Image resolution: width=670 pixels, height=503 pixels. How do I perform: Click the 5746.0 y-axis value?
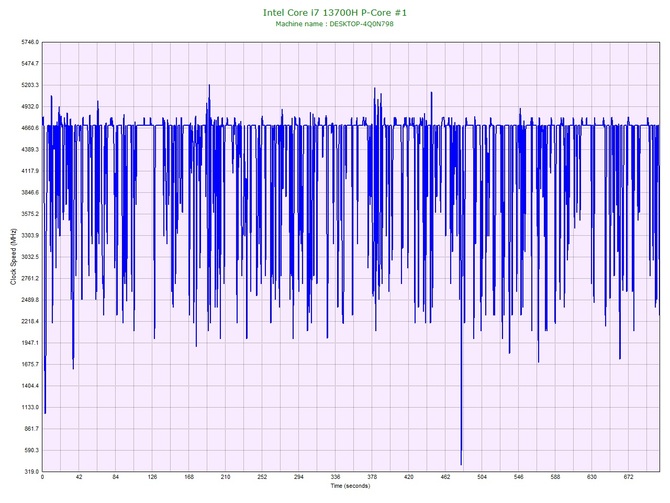(x=30, y=42)
